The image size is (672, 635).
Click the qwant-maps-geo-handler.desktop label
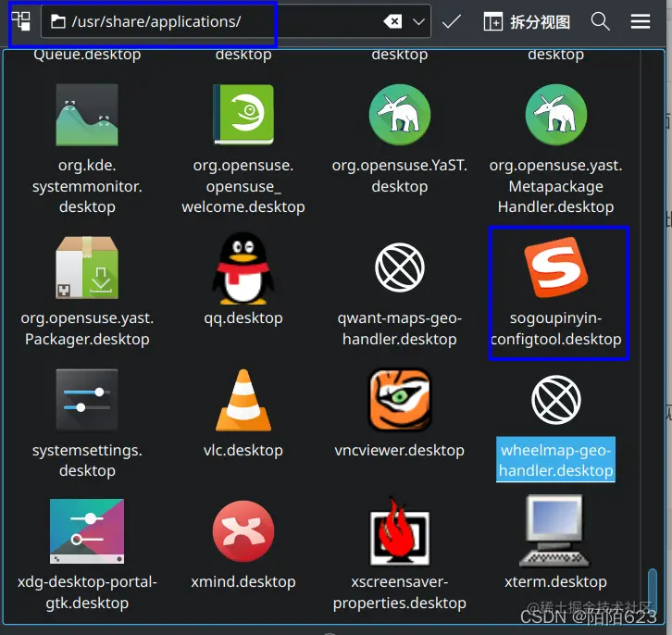pos(400,329)
